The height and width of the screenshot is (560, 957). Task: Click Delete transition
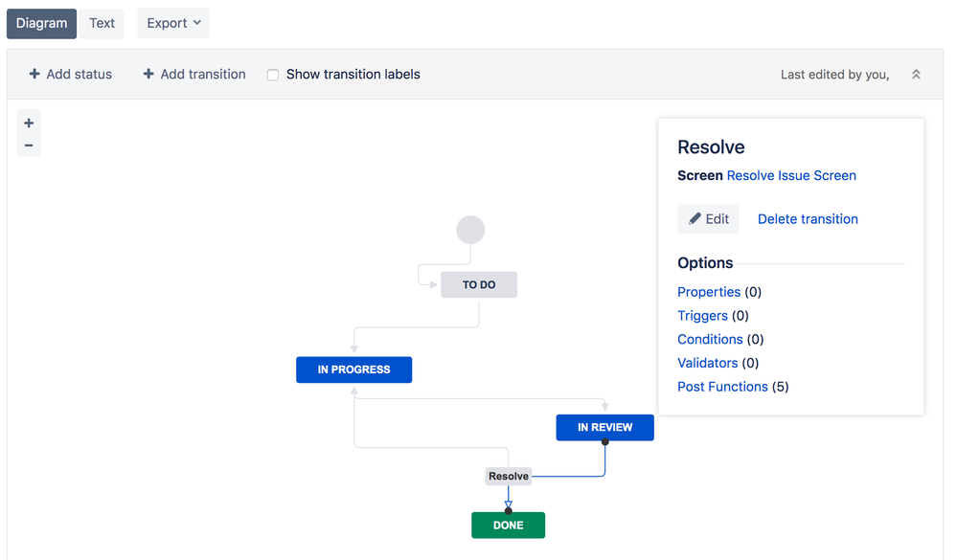[x=807, y=218]
